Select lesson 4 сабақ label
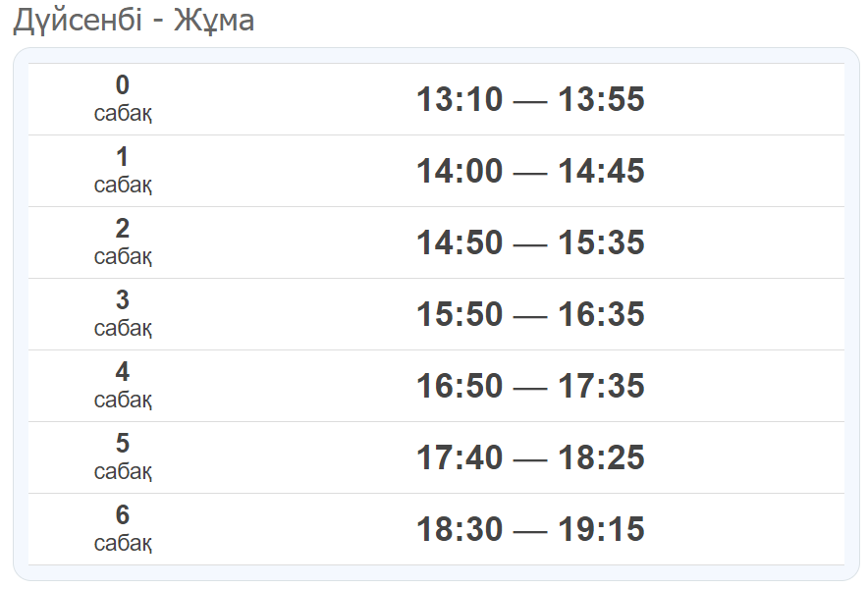This screenshot has width=868, height=589. [123, 386]
